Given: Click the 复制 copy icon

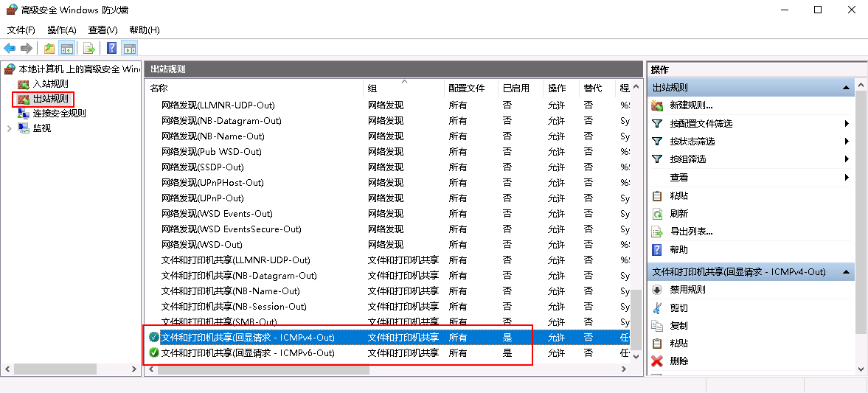Looking at the screenshot, I should [x=657, y=325].
